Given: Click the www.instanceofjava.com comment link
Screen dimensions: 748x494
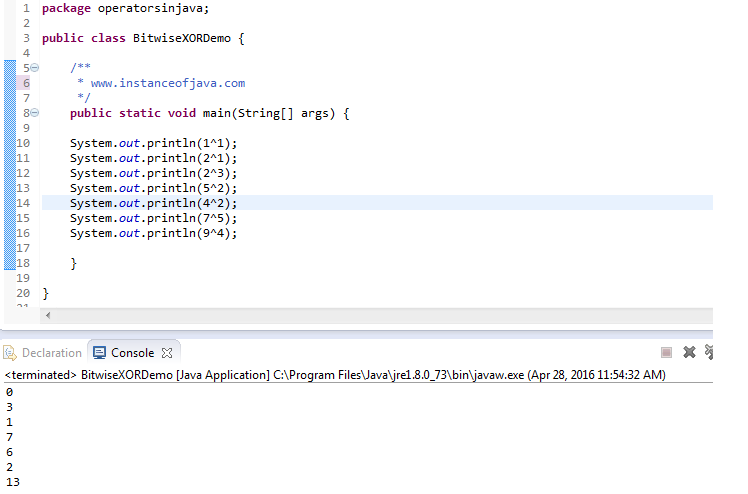Looking at the screenshot, I should (x=168, y=83).
